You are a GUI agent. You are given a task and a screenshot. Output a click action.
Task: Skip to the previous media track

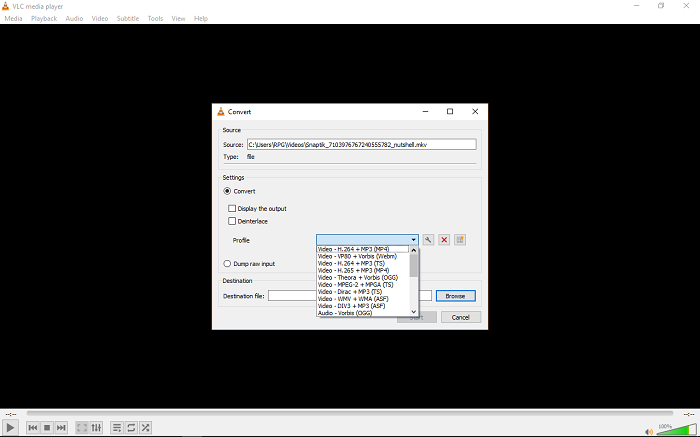pos(33,427)
